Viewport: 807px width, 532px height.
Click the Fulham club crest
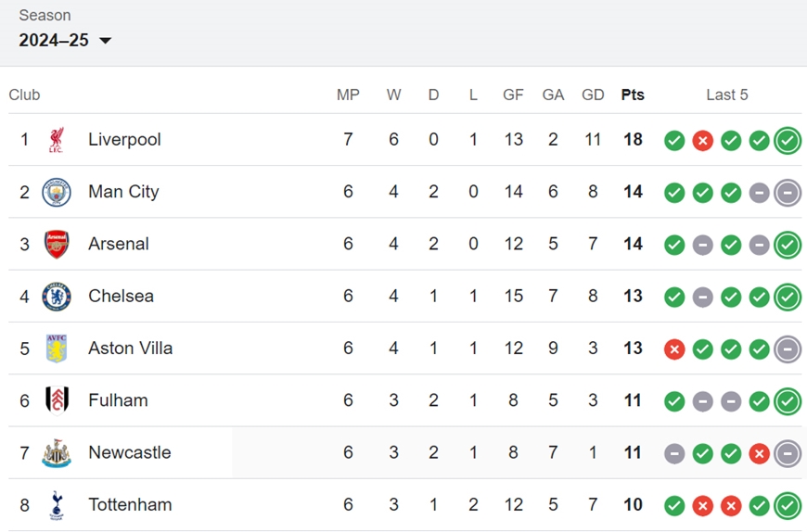click(x=56, y=400)
